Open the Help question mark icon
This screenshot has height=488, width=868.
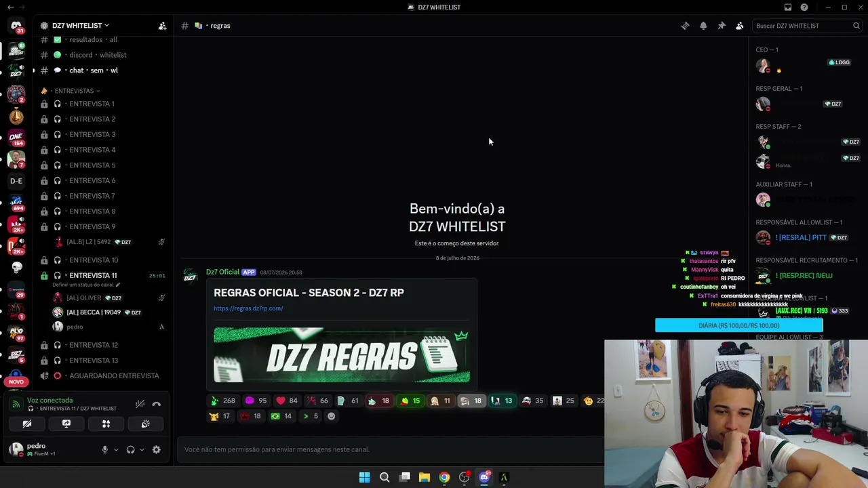(804, 7)
